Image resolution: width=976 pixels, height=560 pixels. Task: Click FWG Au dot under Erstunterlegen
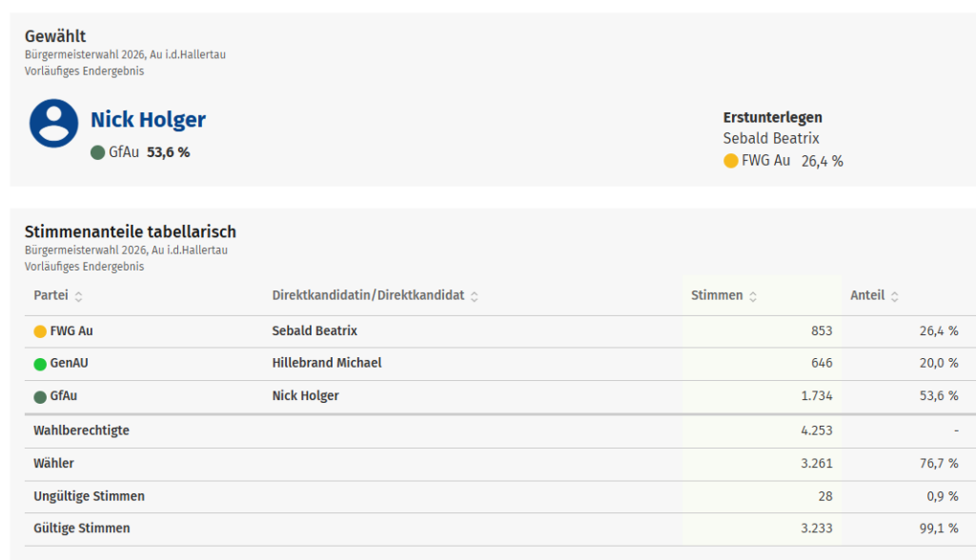[731, 161]
